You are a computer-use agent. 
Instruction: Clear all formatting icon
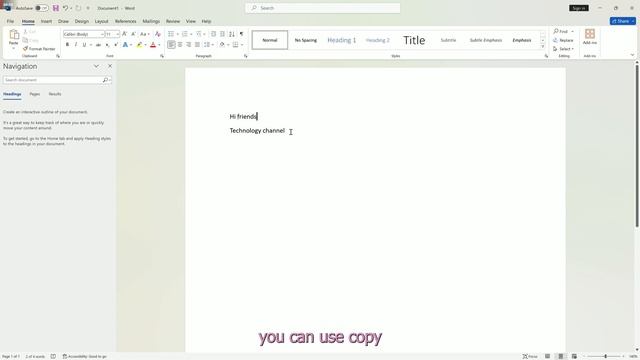158,34
